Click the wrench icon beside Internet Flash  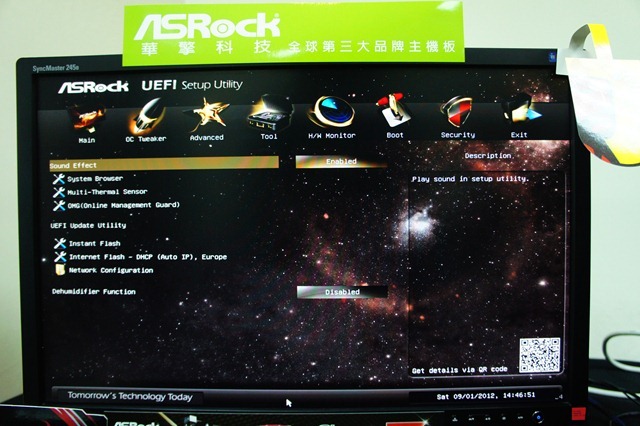(60, 257)
